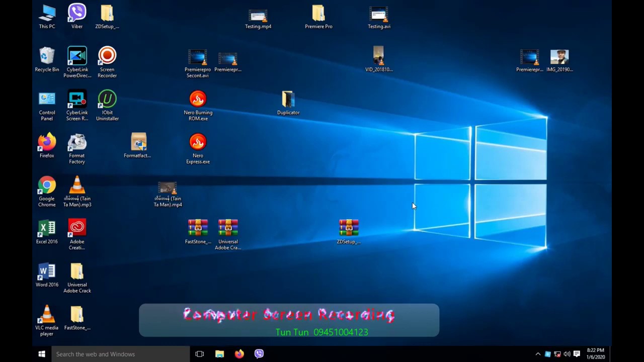Open File Explorer from the taskbar
644x362 pixels.
pos(219,354)
